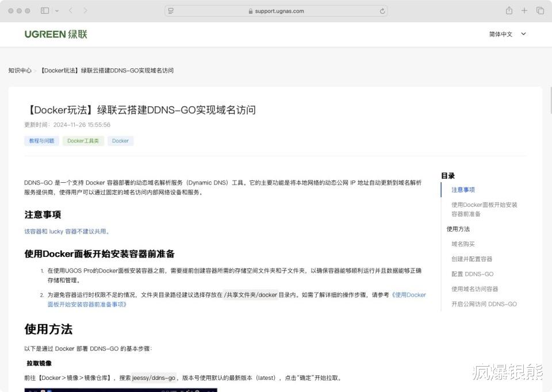Click the 目录 heading of the contents panel
Screen dimensions: 552x392
[x=448, y=175]
